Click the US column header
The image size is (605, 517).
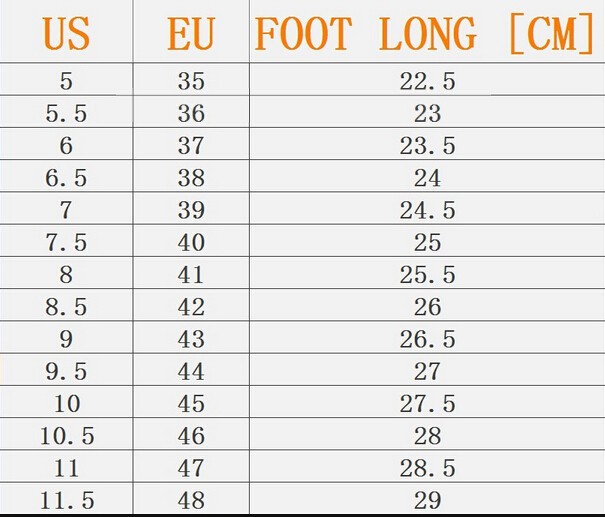[66, 34]
